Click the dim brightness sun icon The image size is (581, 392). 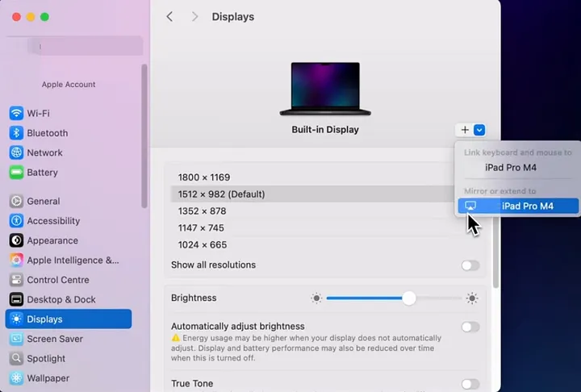point(316,298)
